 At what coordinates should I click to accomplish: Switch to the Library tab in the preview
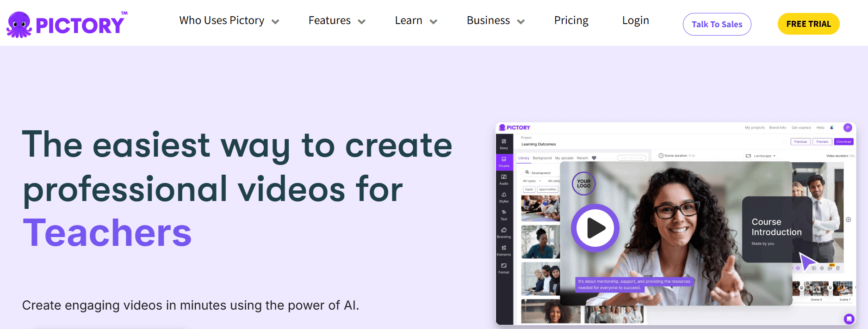[x=523, y=158]
